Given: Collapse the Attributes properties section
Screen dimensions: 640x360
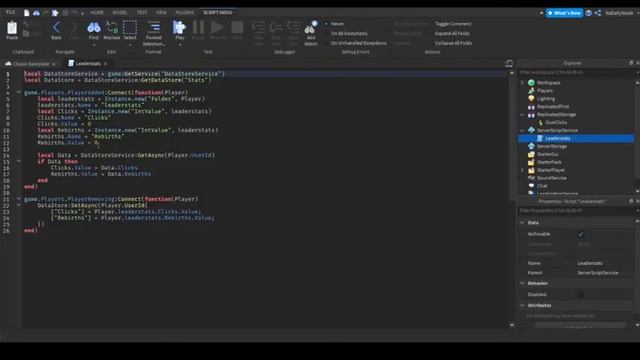Looking at the screenshot, I should [522, 305].
